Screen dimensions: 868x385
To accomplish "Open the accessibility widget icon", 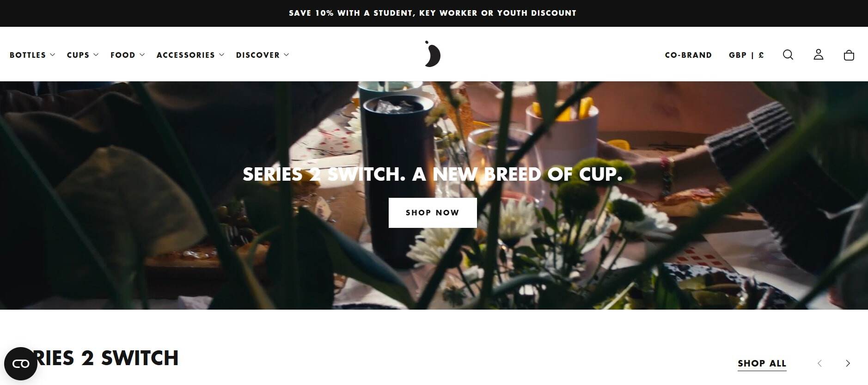I will 21,364.
